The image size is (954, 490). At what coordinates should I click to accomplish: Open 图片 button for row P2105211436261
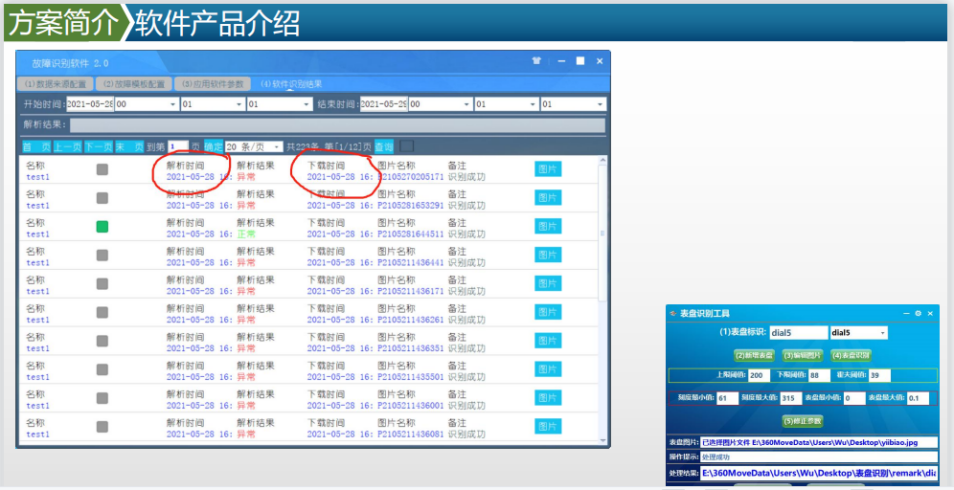pyautogui.click(x=548, y=312)
